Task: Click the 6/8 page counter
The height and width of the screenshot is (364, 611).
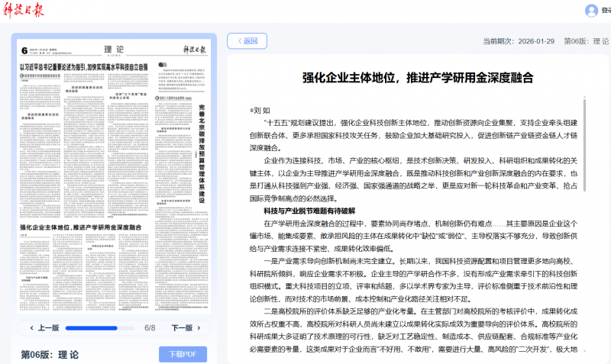Action: [x=150, y=328]
